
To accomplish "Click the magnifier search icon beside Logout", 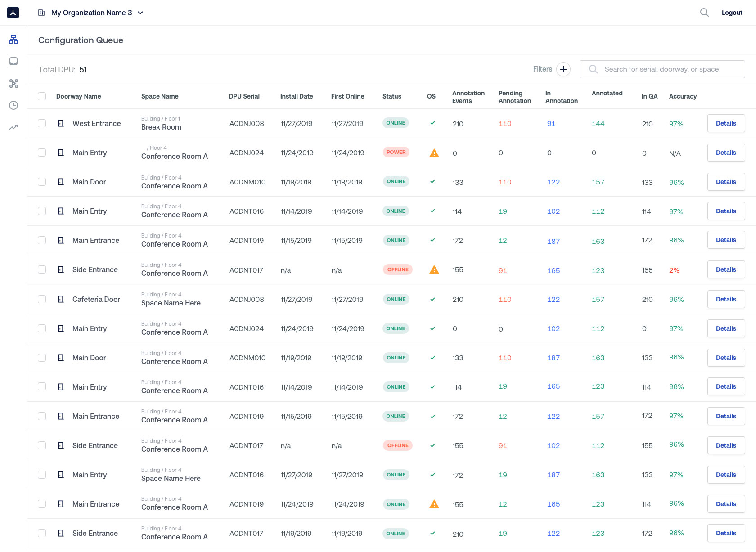I will tap(704, 13).
